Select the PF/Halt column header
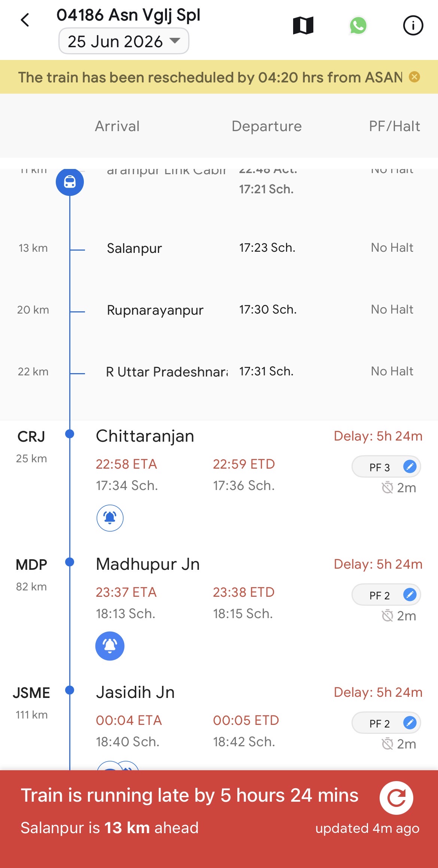This screenshot has height=868, width=438. [395, 126]
